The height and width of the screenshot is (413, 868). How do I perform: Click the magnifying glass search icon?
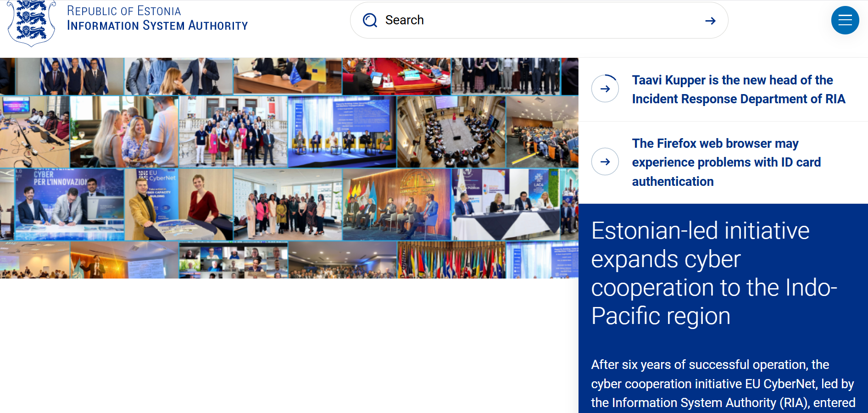click(370, 20)
